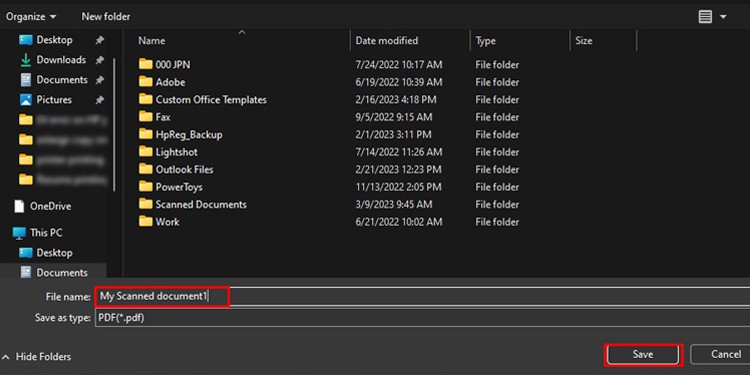Click the Outlook Files folder name
Viewport: 750px width, 375px height.
click(x=185, y=170)
